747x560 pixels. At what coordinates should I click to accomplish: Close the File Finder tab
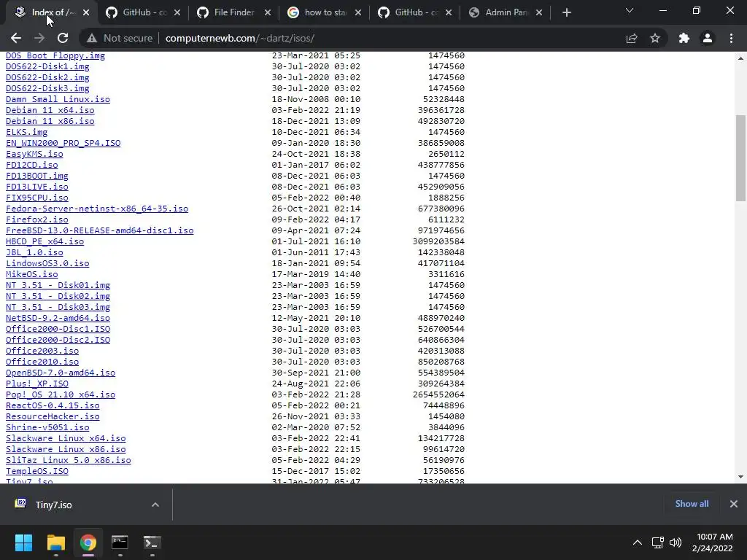(x=268, y=13)
